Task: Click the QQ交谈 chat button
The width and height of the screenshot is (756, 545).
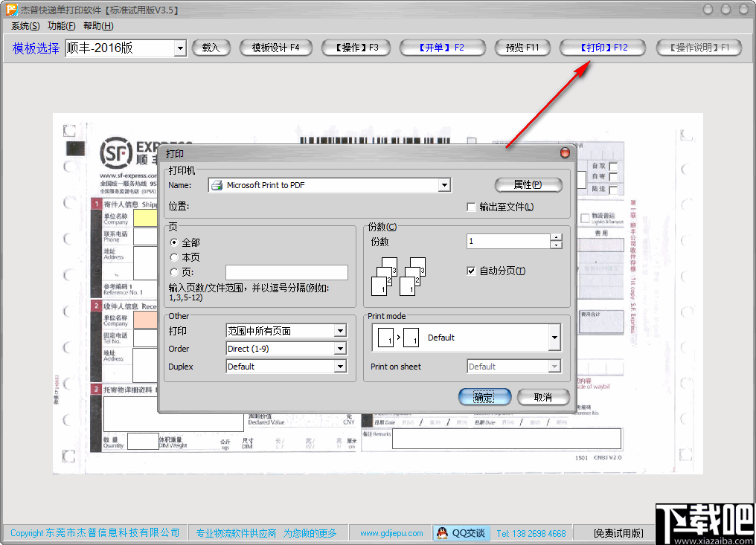Action: tap(461, 533)
